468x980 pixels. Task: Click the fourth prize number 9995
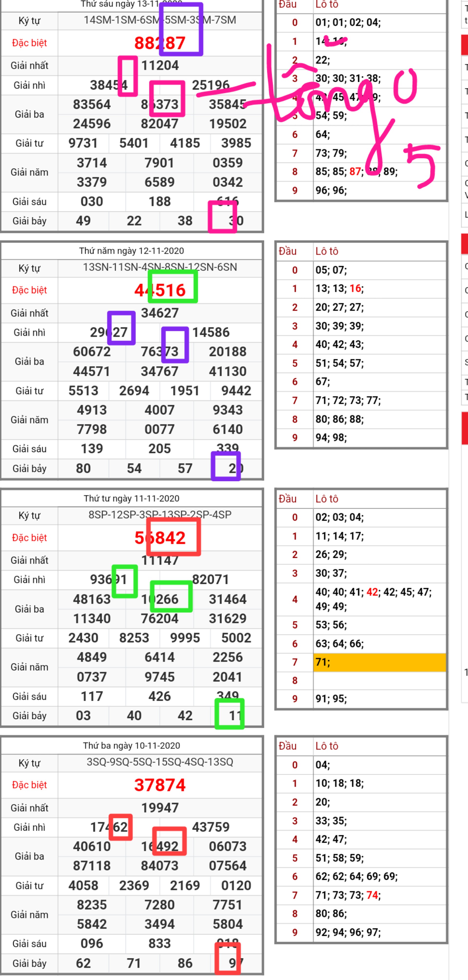[185, 638]
